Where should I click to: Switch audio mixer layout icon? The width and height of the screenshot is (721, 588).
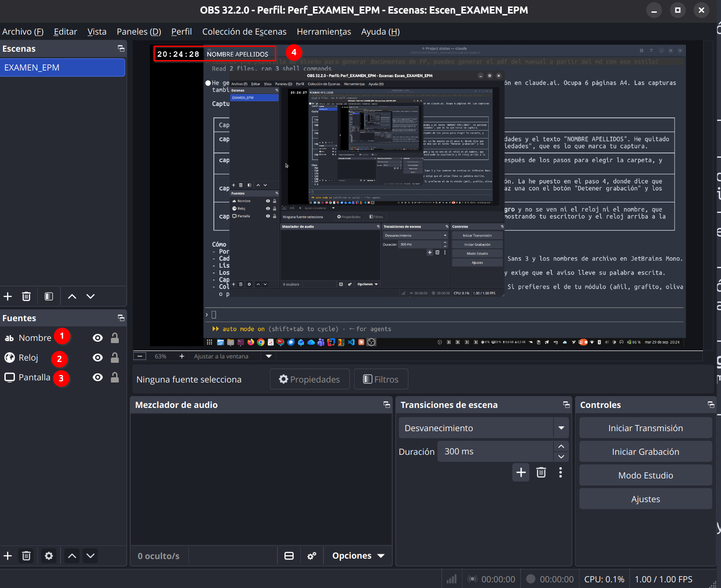point(289,556)
